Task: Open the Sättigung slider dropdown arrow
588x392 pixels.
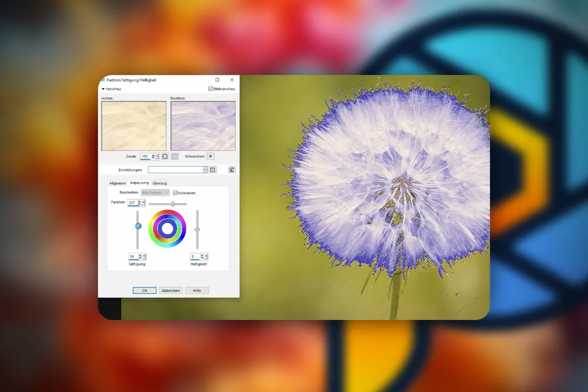Action: pyautogui.click(x=144, y=256)
